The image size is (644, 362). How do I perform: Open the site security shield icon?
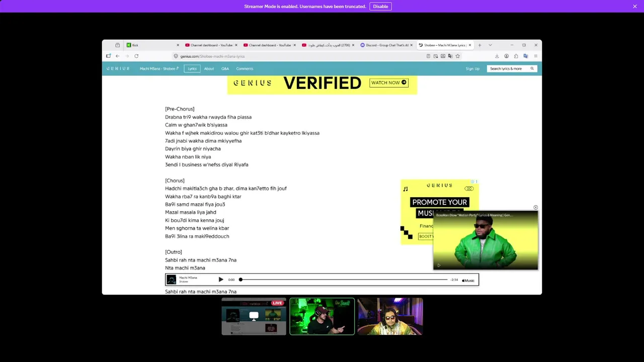coord(176,56)
